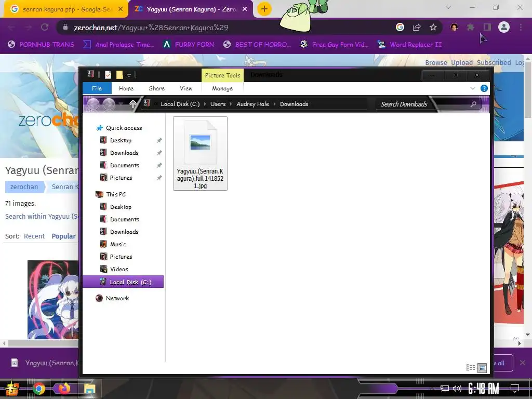Expand the chevron after Audrey Hale breadcrumb
Screen dimensions: 532x399
[x=274, y=104]
